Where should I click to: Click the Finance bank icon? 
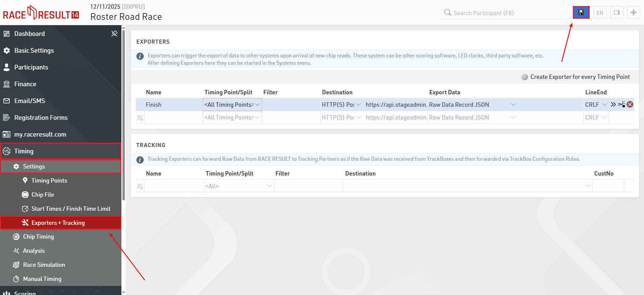[6, 84]
